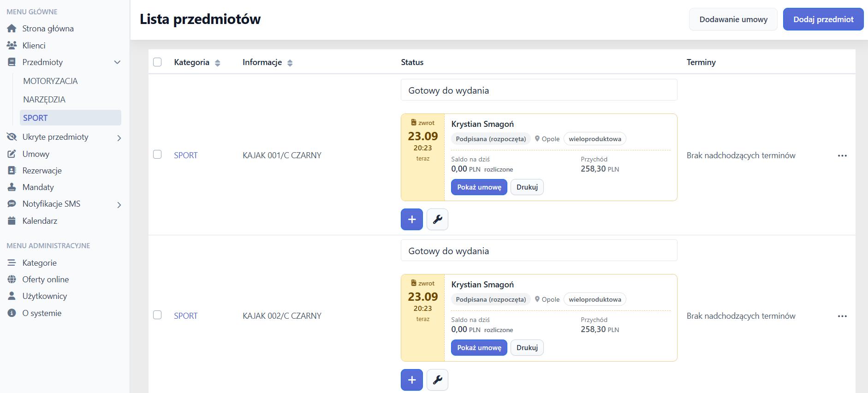Viewport: 868px width, 393px height.
Task: Select the MOTORYZACJA category in sidebar
Action: tap(50, 81)
